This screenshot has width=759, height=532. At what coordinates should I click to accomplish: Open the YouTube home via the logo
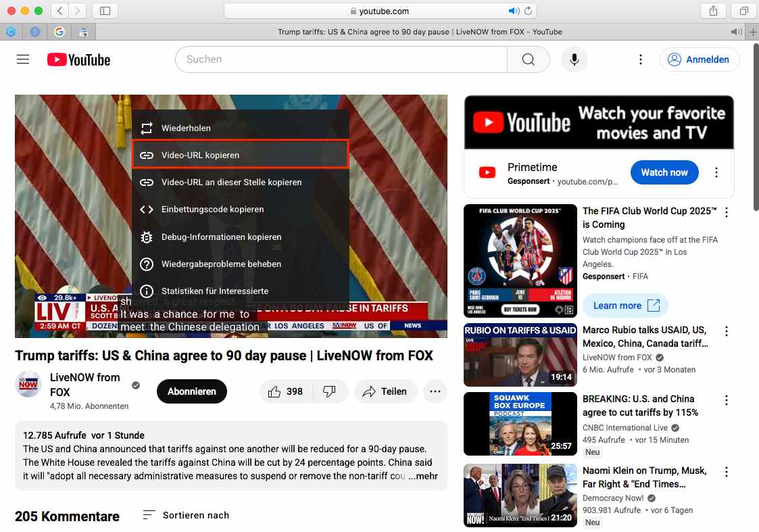click(78, 59)
